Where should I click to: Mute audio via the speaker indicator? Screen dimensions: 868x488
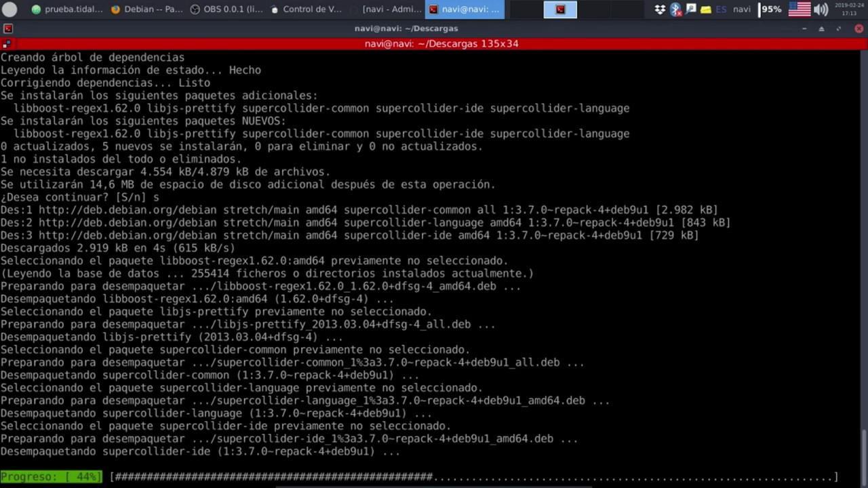point(820,9)
